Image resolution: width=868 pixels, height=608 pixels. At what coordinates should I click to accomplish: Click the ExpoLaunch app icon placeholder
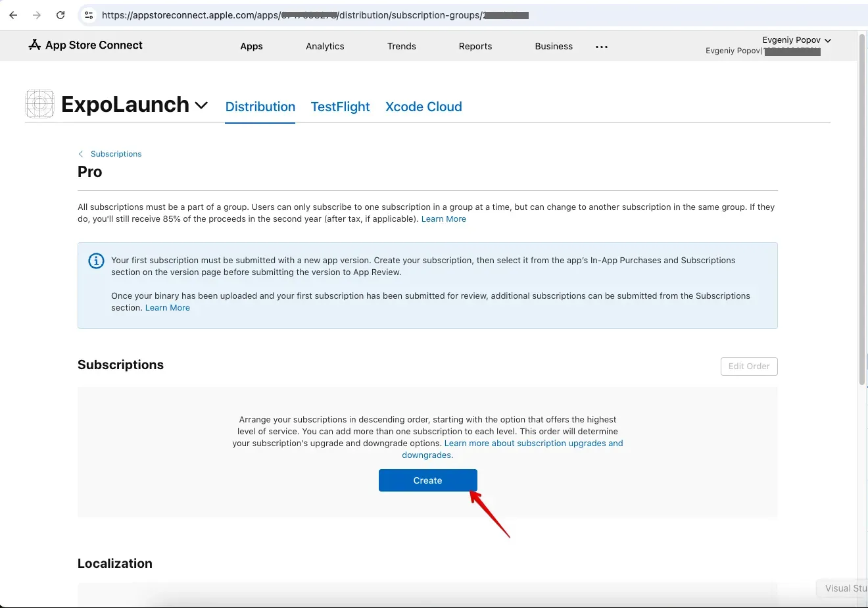(x=39, y=104)
